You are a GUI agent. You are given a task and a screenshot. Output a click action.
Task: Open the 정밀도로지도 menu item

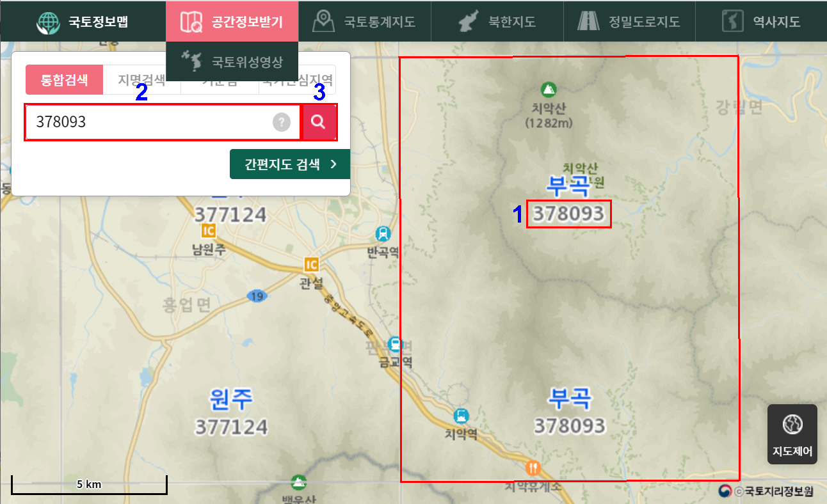coord(629,21)
